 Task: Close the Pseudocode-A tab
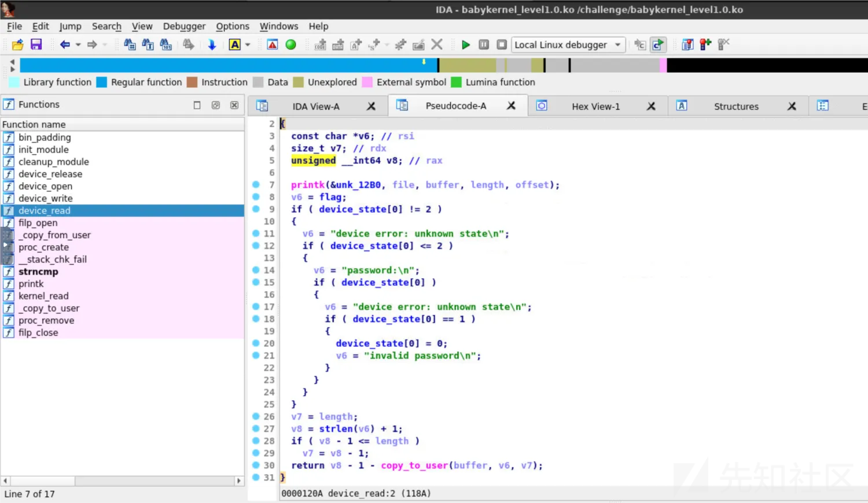click(511, 106)
